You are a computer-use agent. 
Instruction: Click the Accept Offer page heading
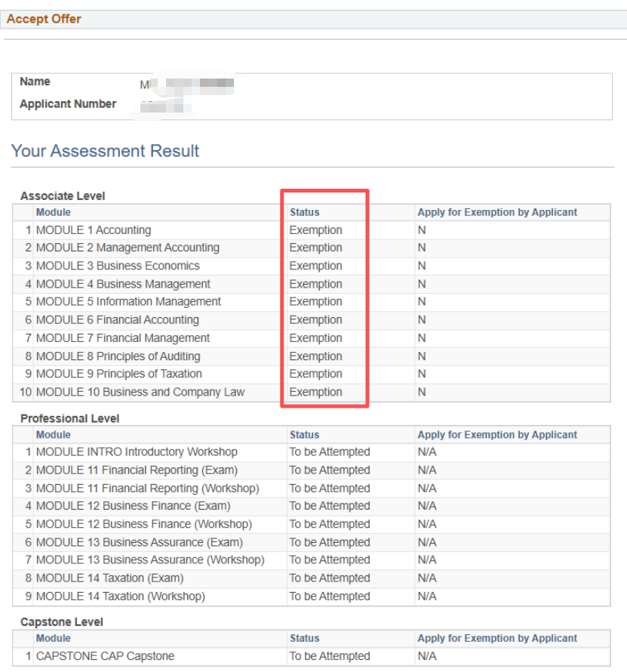click(44, 19)
